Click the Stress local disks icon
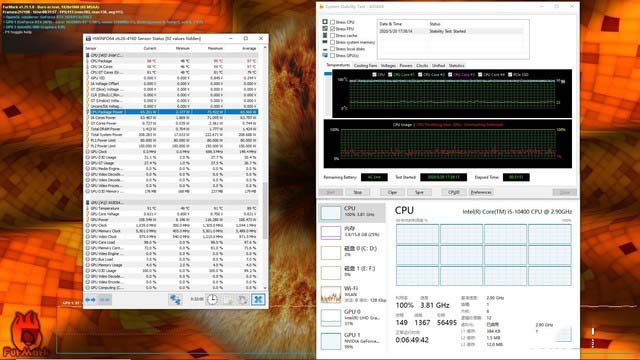The image size is (640, 360). [325, 49]
